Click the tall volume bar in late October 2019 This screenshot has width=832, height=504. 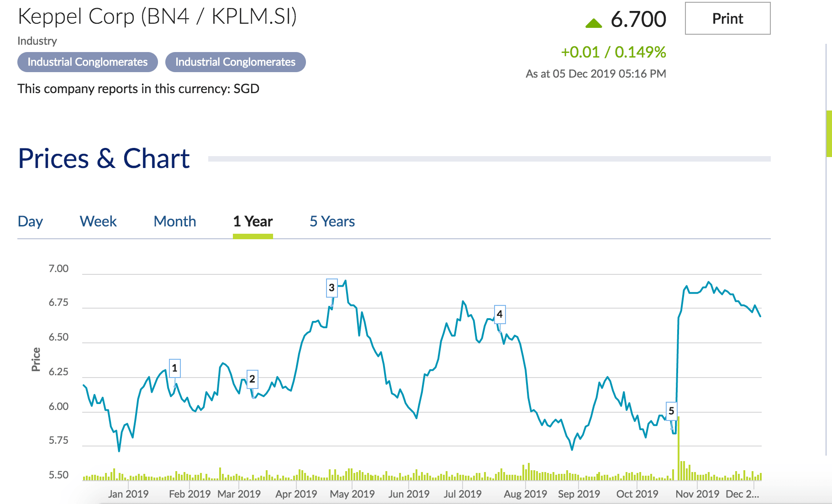pos(679,448)
